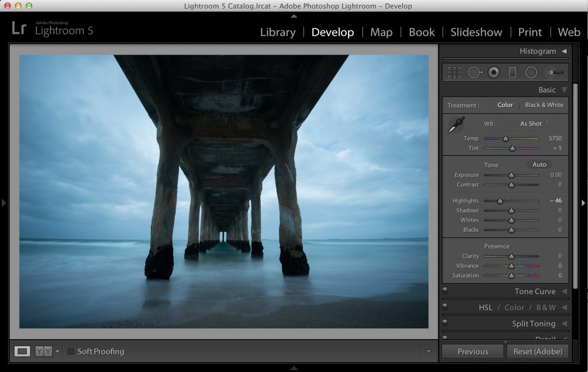588x372 pixels.
Task: Select the B&W tab in HSL panel
Action: [546, 308]
